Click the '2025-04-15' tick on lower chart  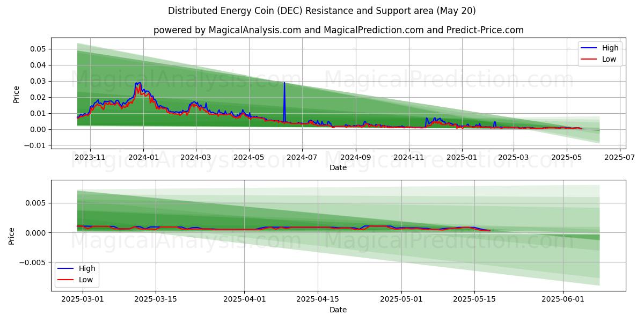[x=317, y=299]
